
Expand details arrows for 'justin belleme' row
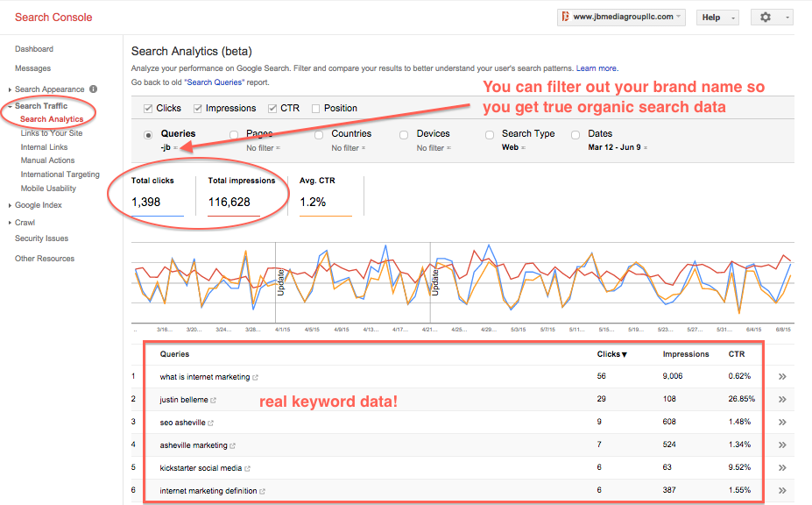point(782,399)
